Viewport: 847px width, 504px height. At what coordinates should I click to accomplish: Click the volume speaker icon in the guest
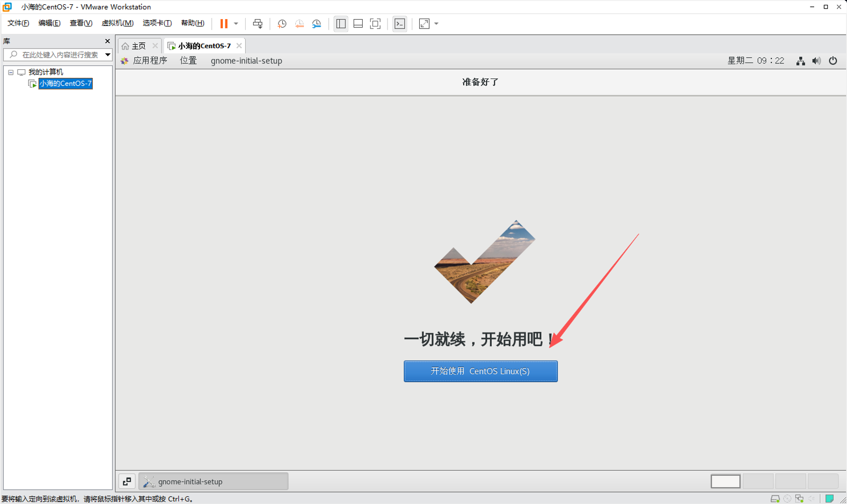pyautogui.click(x=816, y=61)
